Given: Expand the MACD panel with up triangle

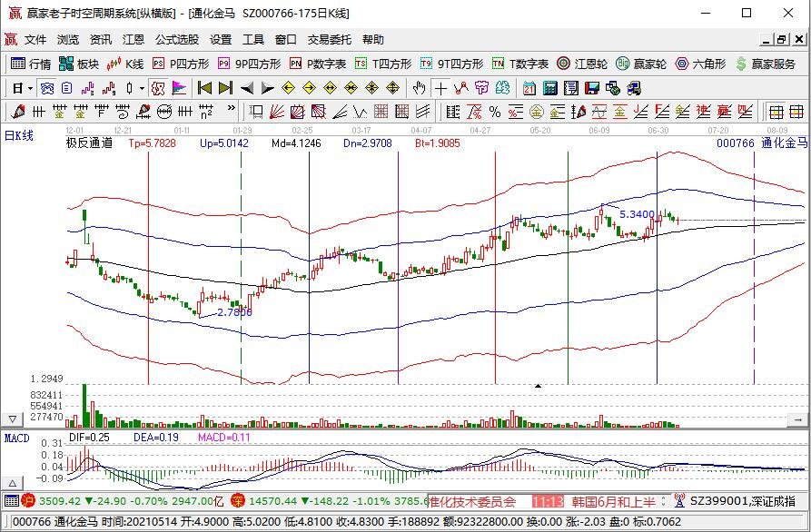Looking at the screenshot, I should (13, 484).
